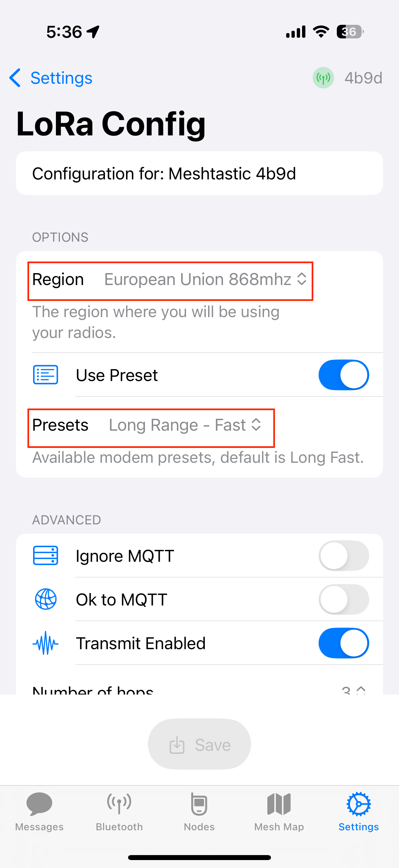The height and width of the screenshot is (868, 399).
Task: Change the Number of hops picker
Action: 354,690
